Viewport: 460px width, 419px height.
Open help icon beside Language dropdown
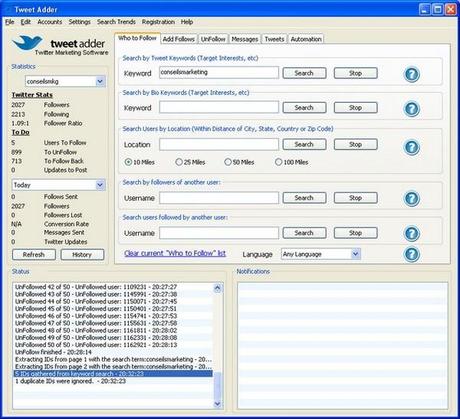pyautogui.click(x=412, y=254)
